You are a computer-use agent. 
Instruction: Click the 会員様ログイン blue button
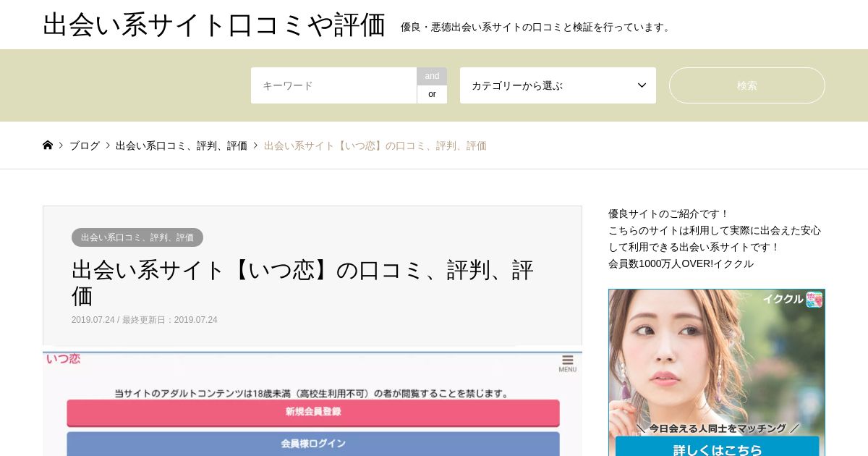[x=313, y=444]
